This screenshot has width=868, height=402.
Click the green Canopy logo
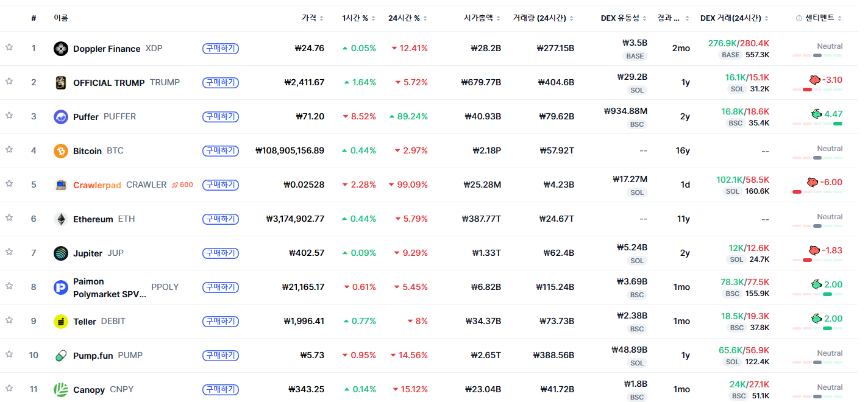coord(61,390)
